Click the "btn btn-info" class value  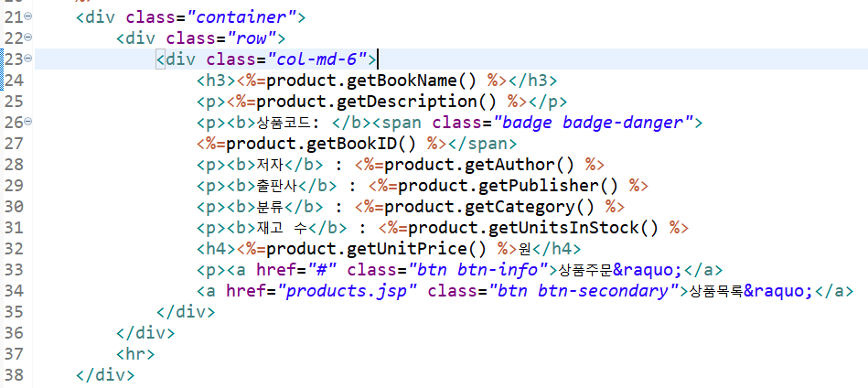478,270
